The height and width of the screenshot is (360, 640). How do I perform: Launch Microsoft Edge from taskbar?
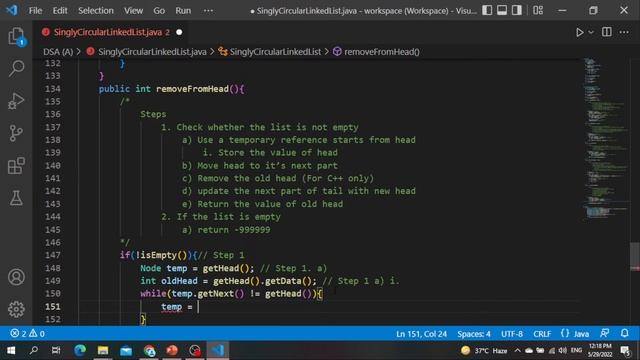click(x=80, y=350)
